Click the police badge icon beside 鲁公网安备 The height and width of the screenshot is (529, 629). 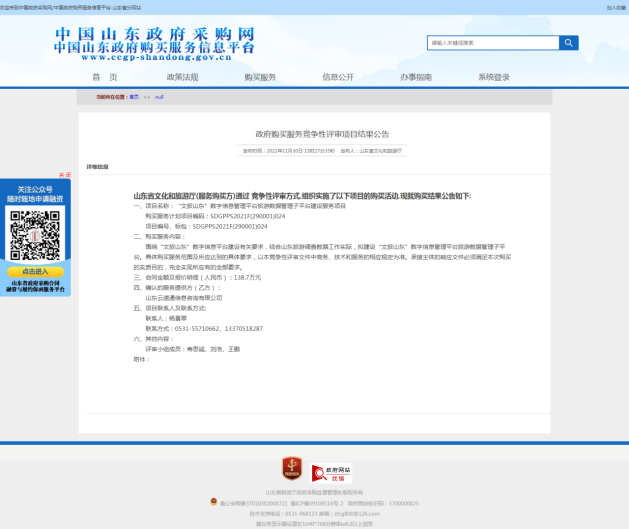(x=213, y=501)
